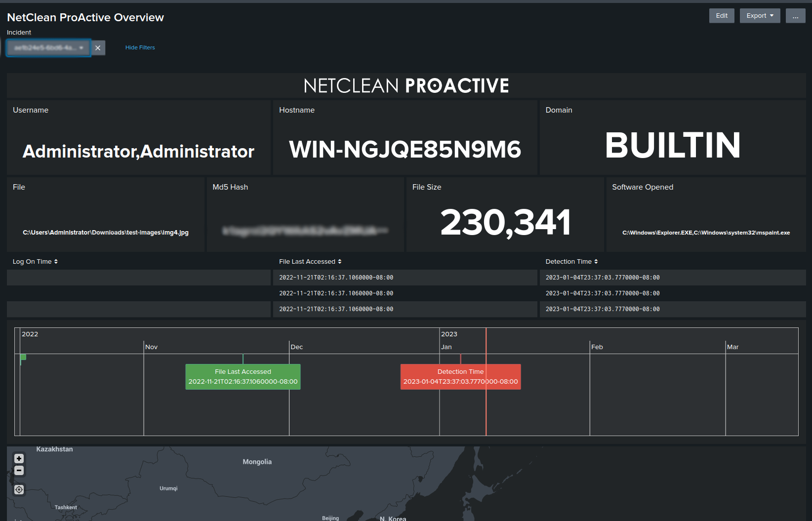Click the Feb month label on timeline
Screen dimensions: 812x521
point(597,347)
